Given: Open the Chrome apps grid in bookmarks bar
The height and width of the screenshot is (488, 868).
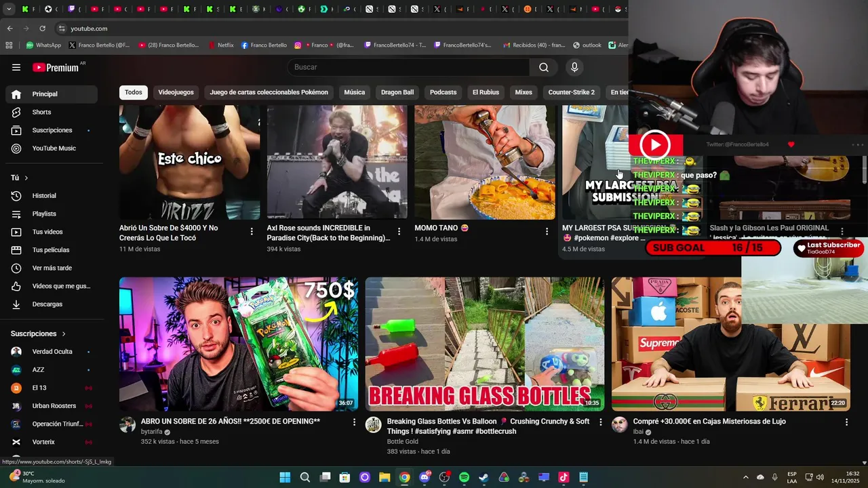Looking at the screenshot, I should pyautogui.click(x=9, y=45).
